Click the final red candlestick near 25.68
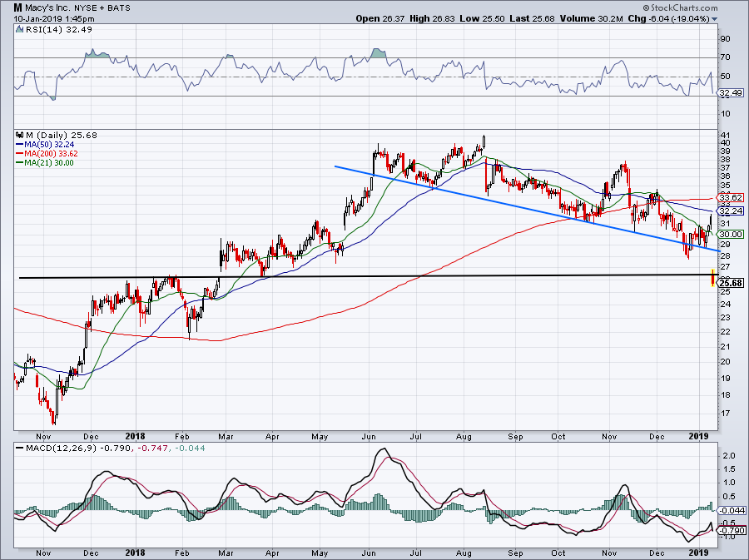 [713, 277]
